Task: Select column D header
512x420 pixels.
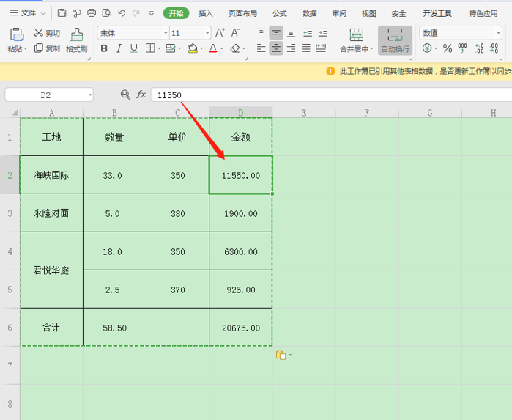Action: [241, 112]
